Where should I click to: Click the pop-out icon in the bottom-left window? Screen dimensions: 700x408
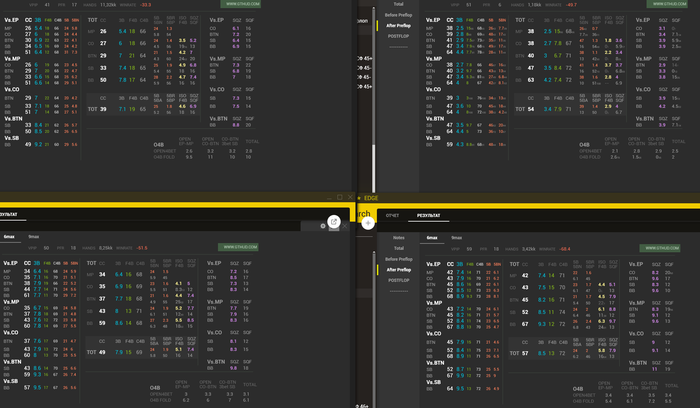[334, 221]
